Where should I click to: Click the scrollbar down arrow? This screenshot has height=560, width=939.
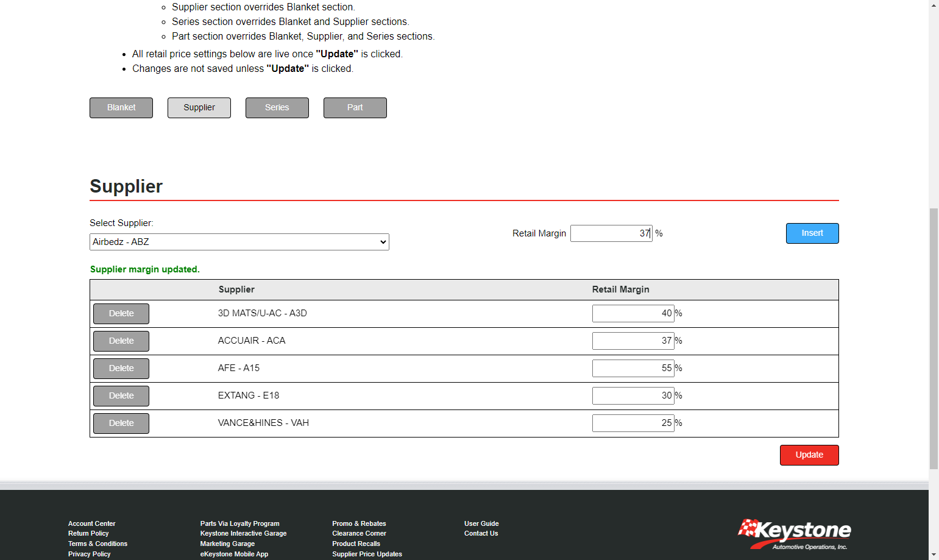click(x=934, y=555)
